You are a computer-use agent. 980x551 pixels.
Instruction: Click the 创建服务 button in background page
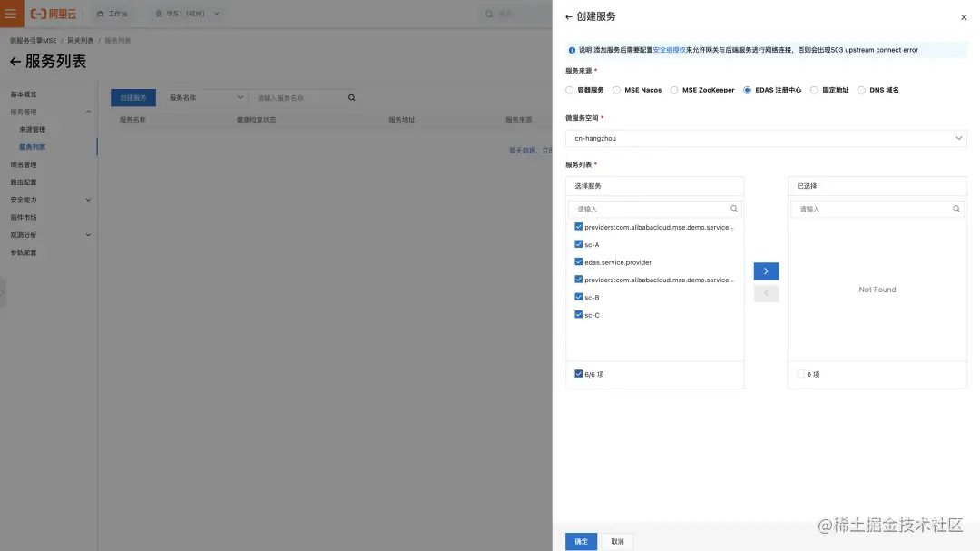click(x=133, y=97)
